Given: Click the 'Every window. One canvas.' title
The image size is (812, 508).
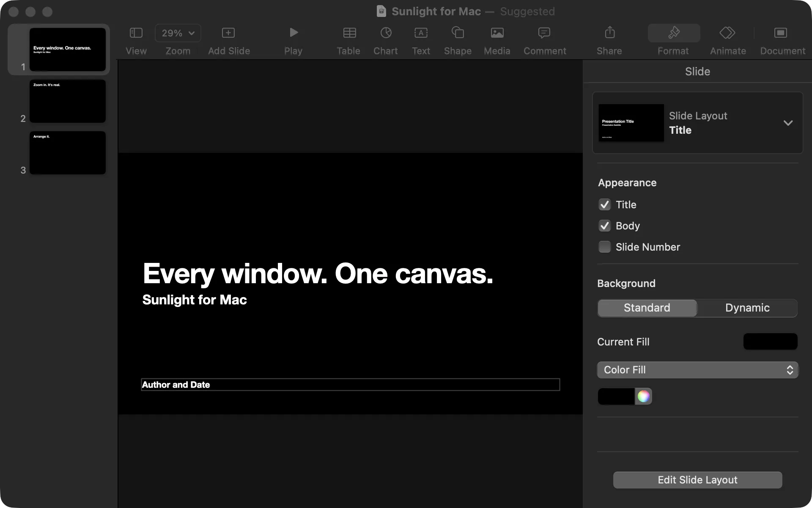Looking at the screenshot, I should click(318, 274).
